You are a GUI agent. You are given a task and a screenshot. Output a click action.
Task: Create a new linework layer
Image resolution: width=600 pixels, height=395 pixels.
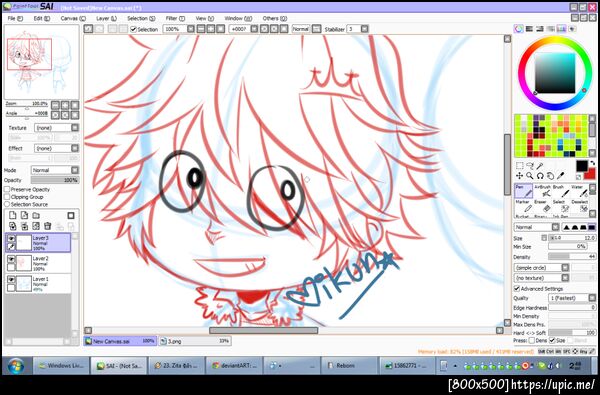point(24,215)
